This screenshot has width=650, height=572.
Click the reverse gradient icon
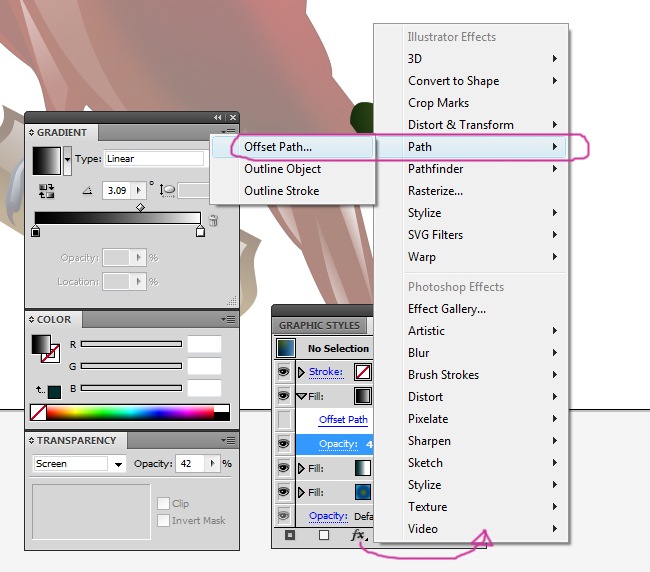click(46, 189)
